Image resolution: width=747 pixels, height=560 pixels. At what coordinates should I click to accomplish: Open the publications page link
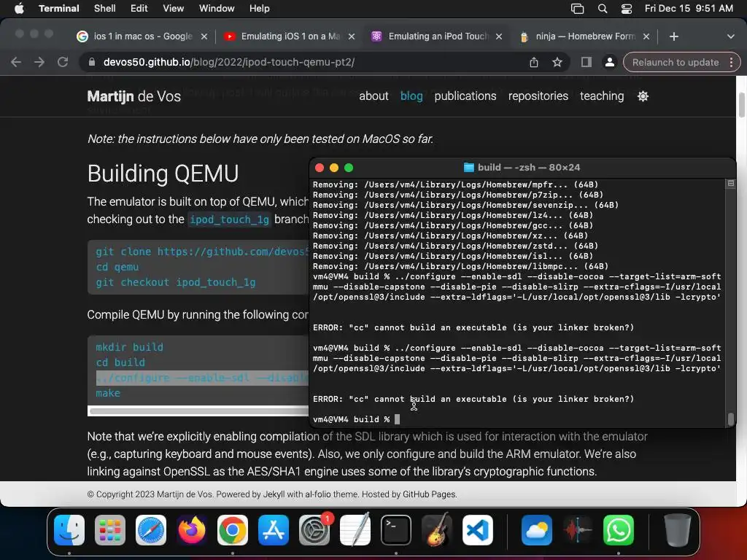coord(465,96)
